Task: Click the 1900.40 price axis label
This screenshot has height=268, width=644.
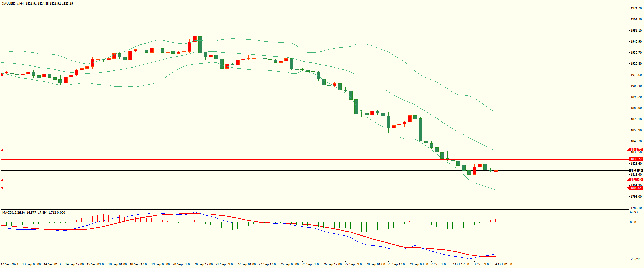Action: pos(636,86)
